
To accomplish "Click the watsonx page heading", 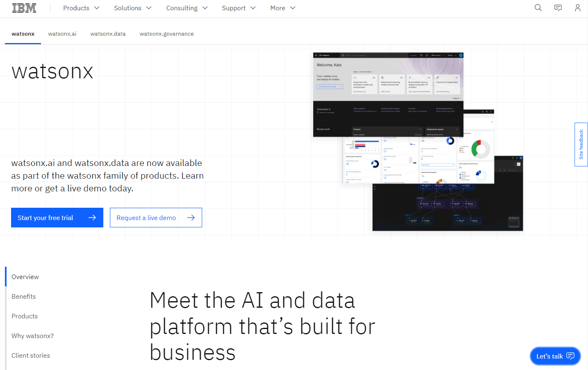I will [x=52, y=71].
